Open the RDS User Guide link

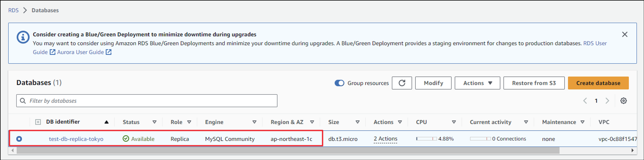tap(595, 43)
